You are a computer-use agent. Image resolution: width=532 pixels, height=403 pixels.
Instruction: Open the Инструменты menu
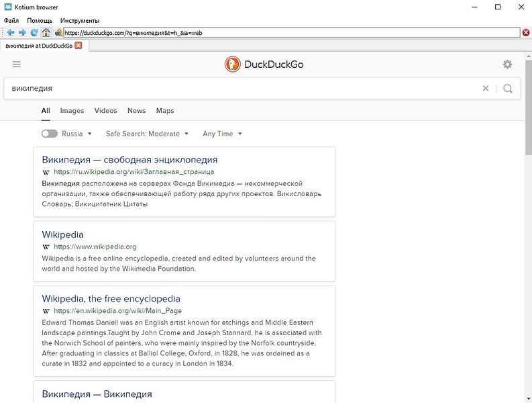80,21
